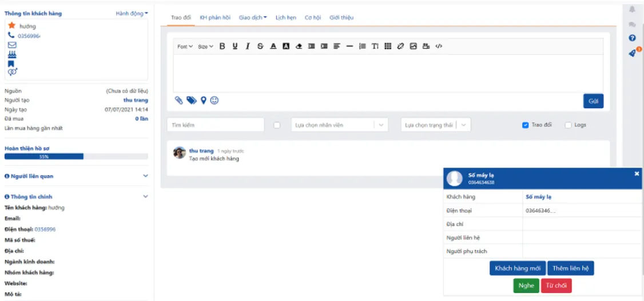Insert location with map pin icon
The image size is (644, 301).
(203, 100)
